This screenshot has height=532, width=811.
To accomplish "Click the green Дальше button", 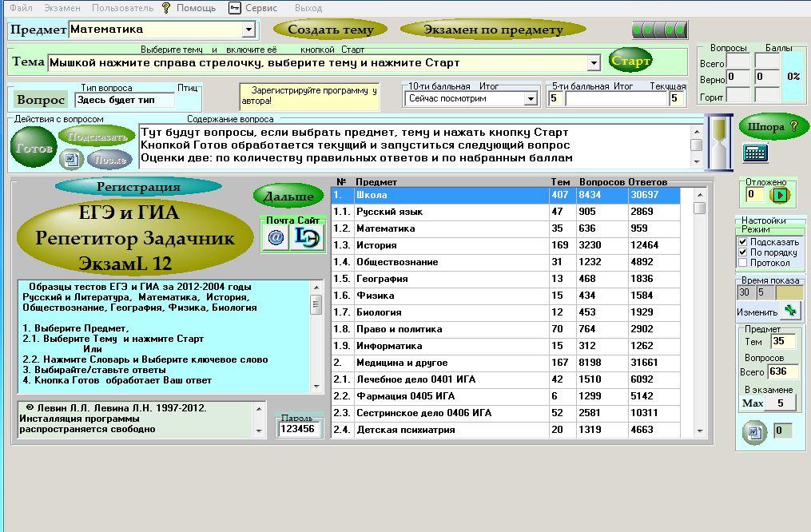I will pos(288,197).
